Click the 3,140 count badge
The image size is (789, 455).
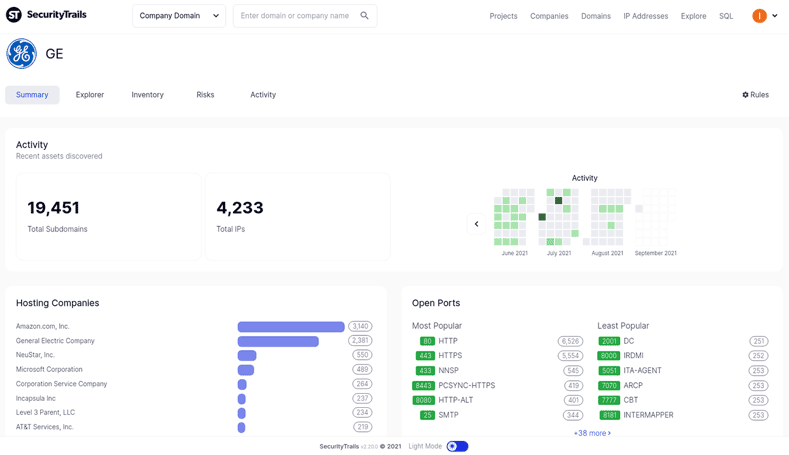[360, 326]
